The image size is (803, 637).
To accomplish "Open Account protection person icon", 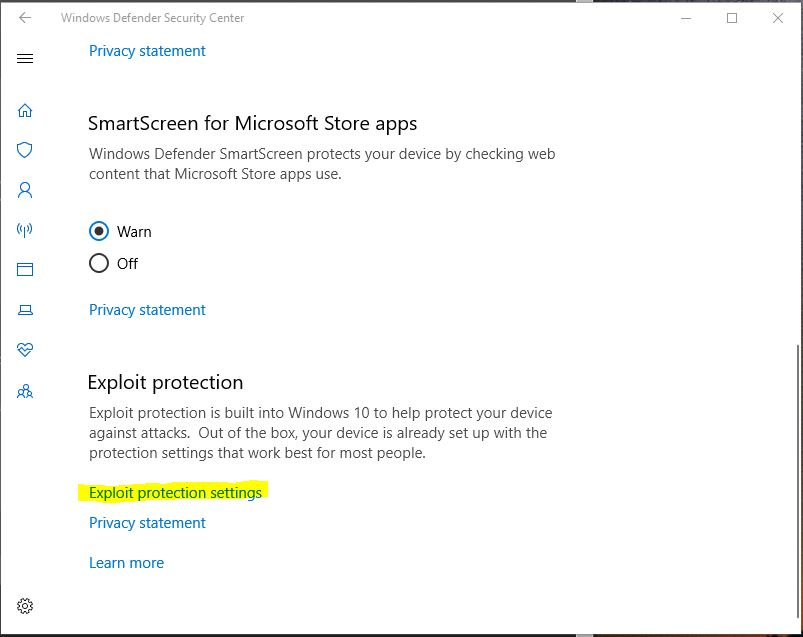I will point(25,190).
